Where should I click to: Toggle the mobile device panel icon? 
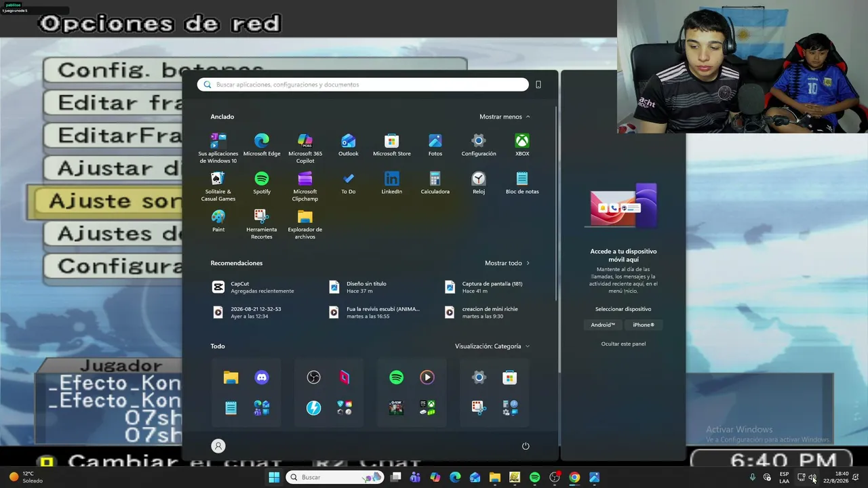(538, 85)
